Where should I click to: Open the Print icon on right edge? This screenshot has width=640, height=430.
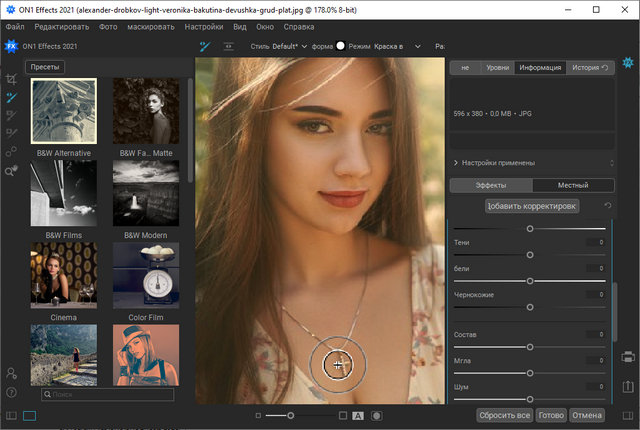[x=628, y=357]
